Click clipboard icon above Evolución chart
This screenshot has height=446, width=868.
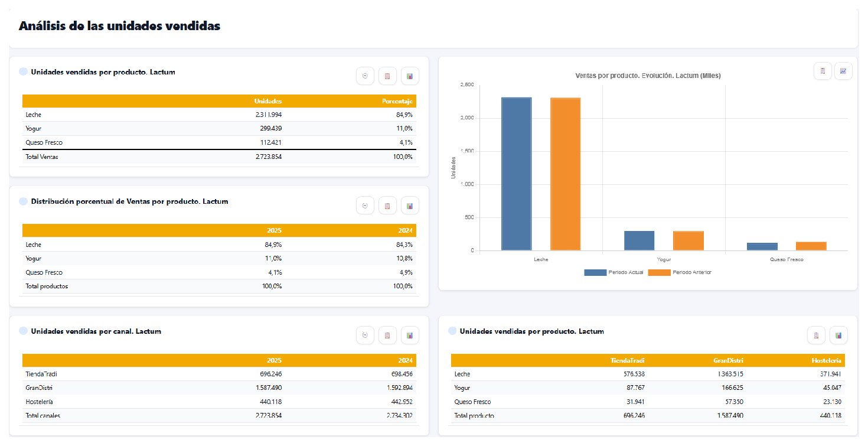click(822, 71)
